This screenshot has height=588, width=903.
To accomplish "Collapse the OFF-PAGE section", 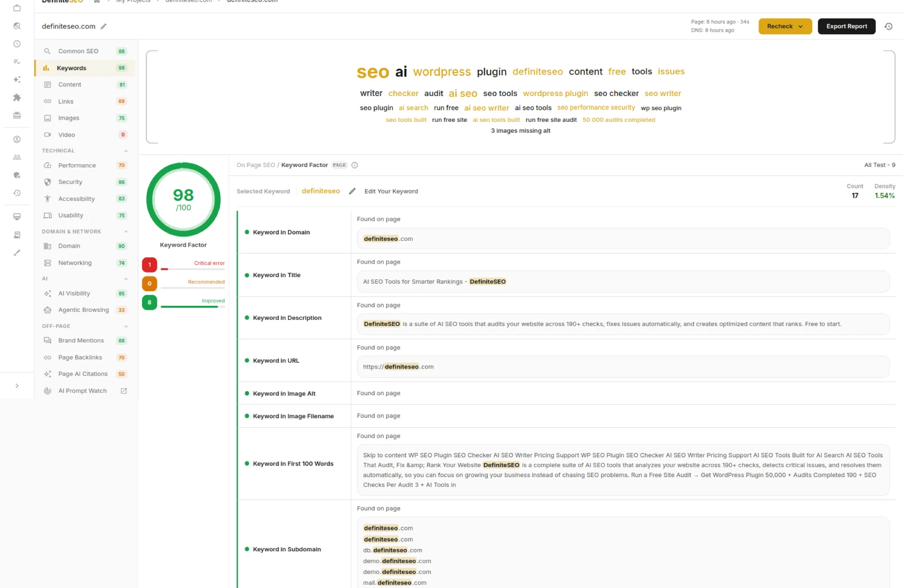I will pos(126,327).
